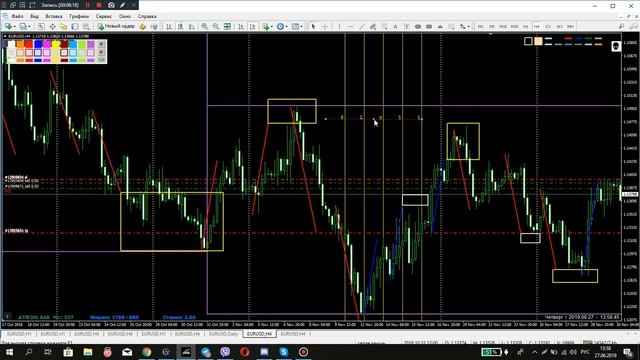This screenshot has height=360, width=640.
Task: Expand the Profiles dropdown arrow
Action: coord(29,26)
